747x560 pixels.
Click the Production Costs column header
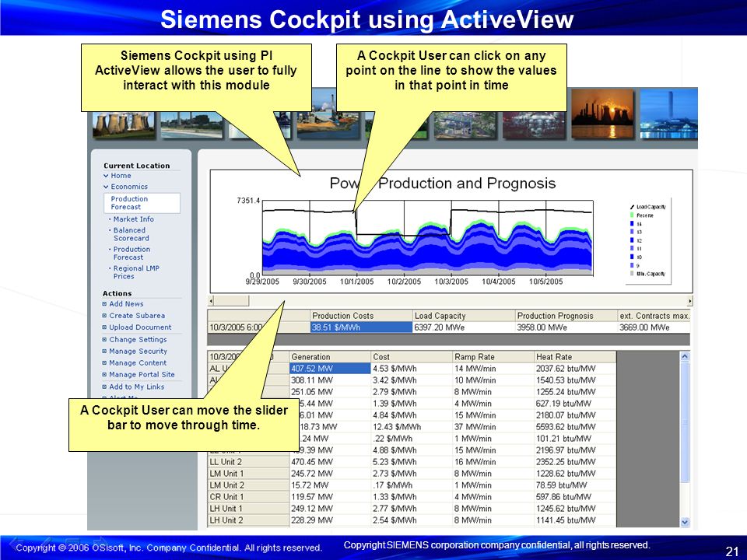coord(361,316)
